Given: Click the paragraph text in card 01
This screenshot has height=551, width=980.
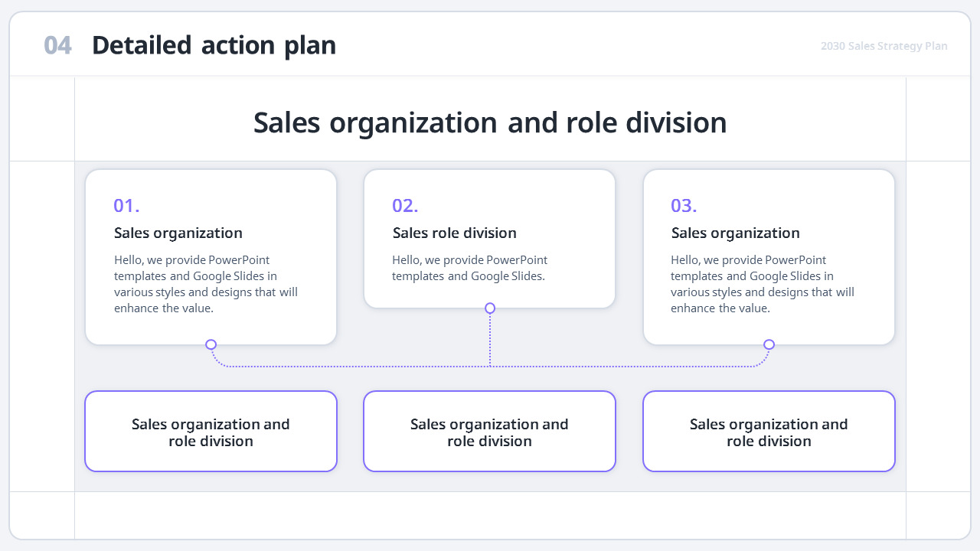Looking at the screenshot, I should 205,284.
